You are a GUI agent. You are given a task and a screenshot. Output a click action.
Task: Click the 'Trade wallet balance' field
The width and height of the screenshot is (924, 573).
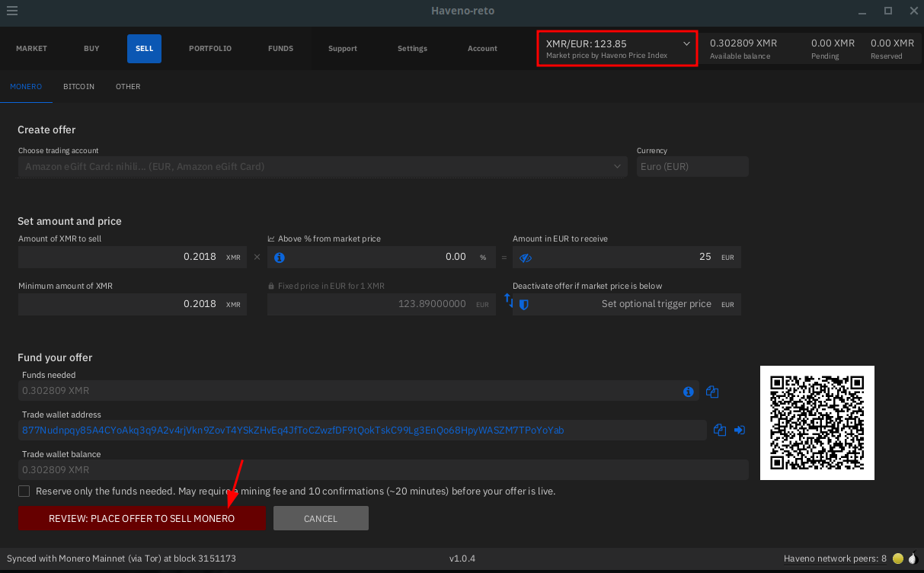pyautogui.click(x=383, y=470)
